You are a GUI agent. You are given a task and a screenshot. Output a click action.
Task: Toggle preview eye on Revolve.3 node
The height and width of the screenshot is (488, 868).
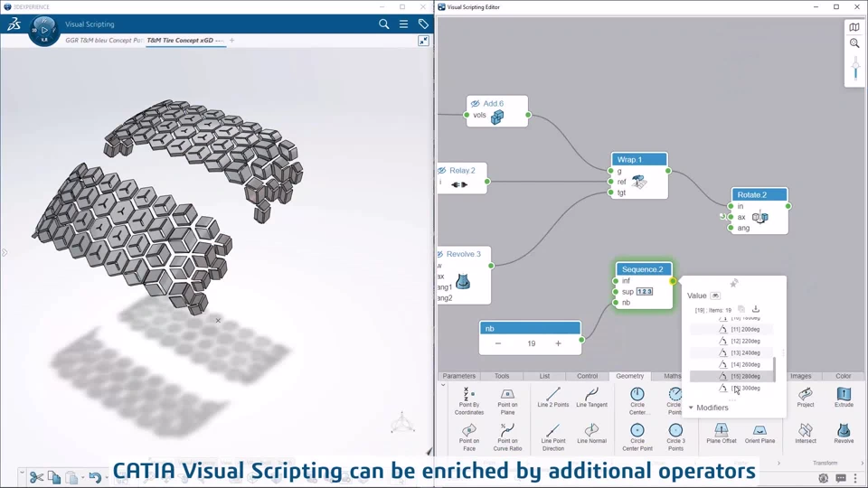[x=440, y=254]
